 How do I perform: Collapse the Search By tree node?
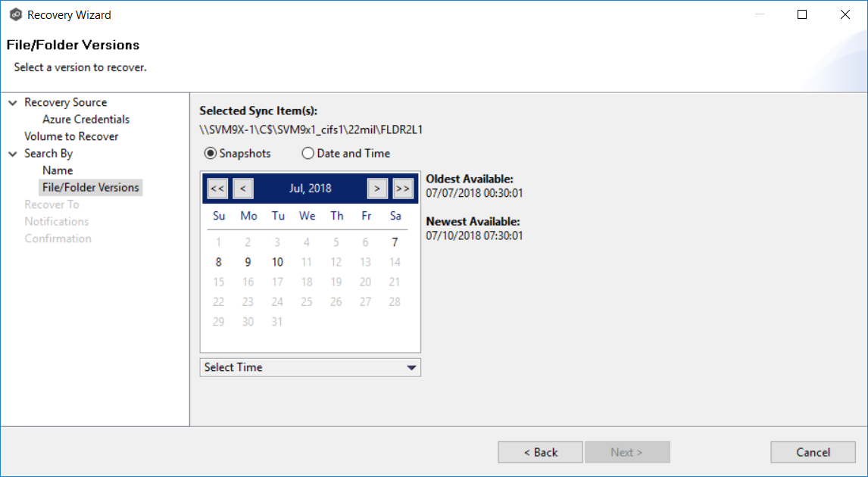13,154
